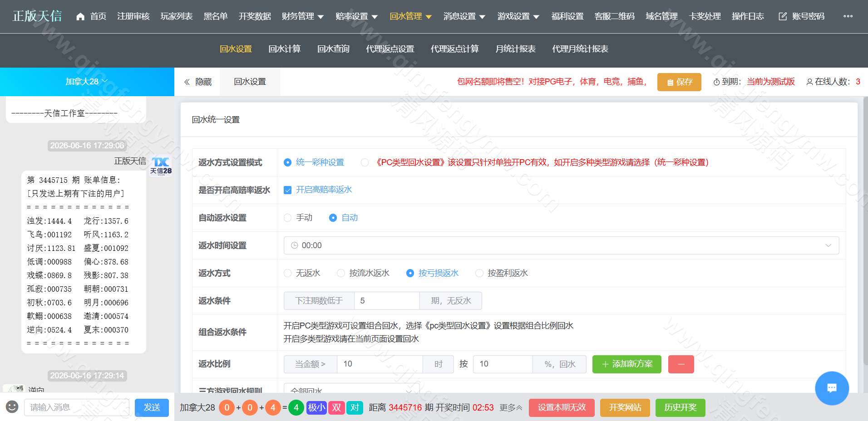Viewport: 868px width, 421px height.
Task: Open 开奖网站 button
Action: click(625, 407)
